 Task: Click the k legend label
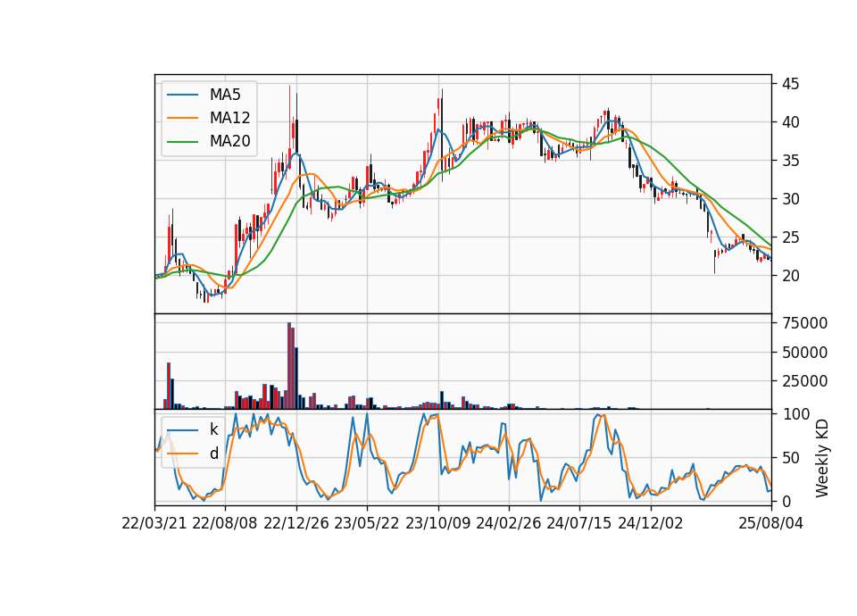pyautogui.click(x=213, y=429)
